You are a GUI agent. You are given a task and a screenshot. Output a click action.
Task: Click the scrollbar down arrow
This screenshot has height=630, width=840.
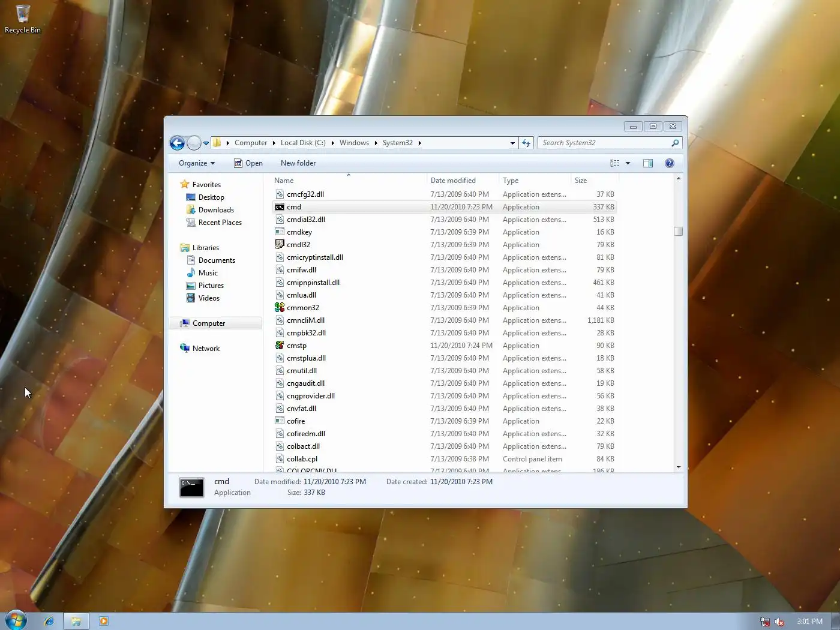point(679,467)
